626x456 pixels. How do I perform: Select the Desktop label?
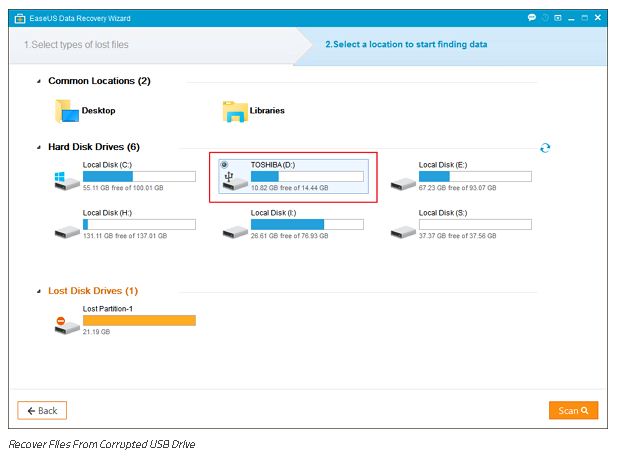[98, 111]
